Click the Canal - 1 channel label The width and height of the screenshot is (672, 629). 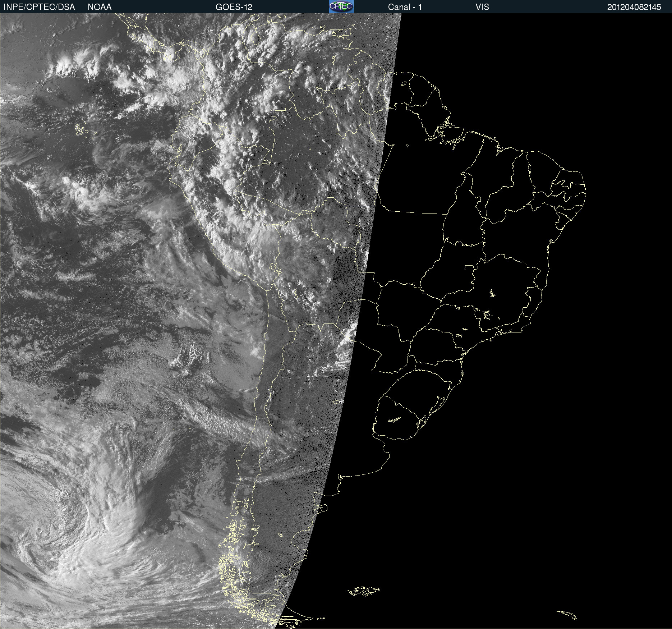405,7
